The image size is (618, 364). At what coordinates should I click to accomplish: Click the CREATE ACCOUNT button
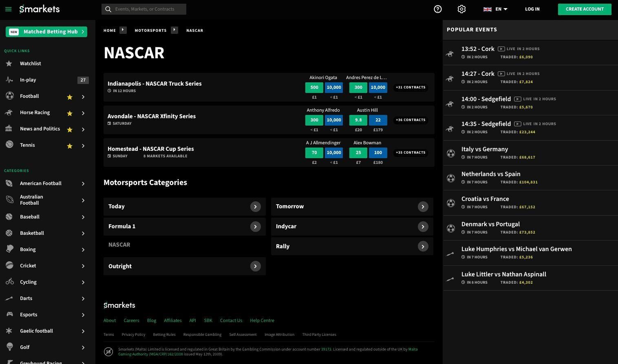[585, 9]
